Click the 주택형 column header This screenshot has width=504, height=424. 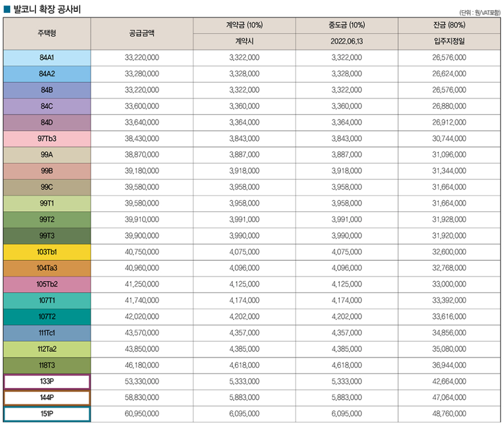(47, 33)
